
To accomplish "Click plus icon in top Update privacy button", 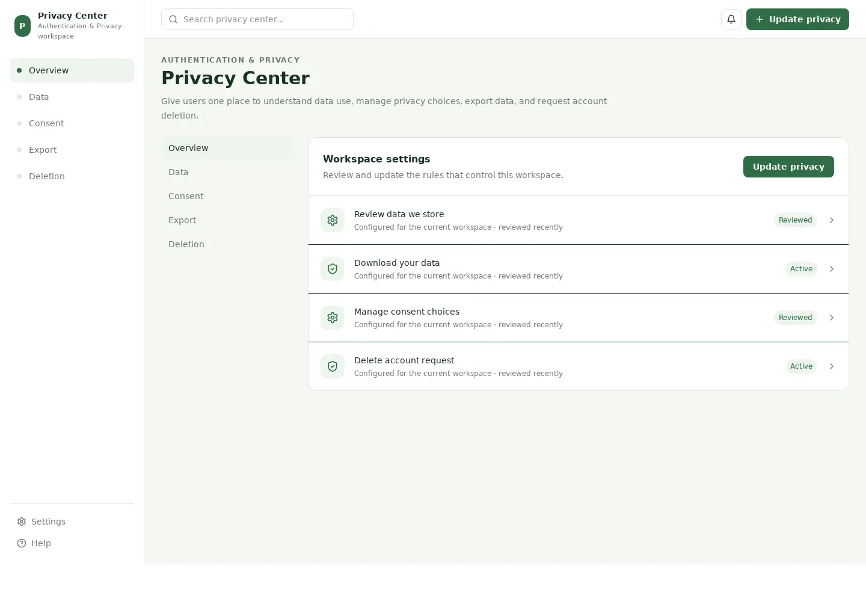I will tap(760, 19).
